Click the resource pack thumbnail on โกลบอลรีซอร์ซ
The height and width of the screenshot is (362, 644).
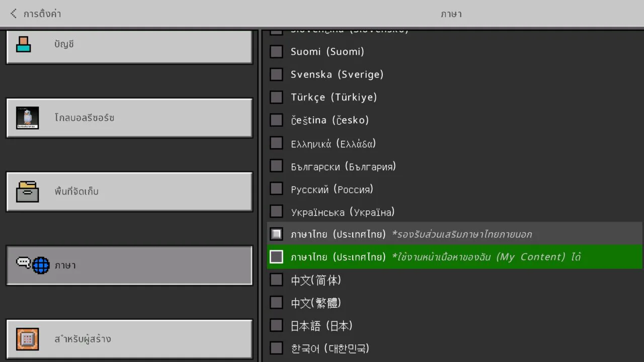click(28, 118)
